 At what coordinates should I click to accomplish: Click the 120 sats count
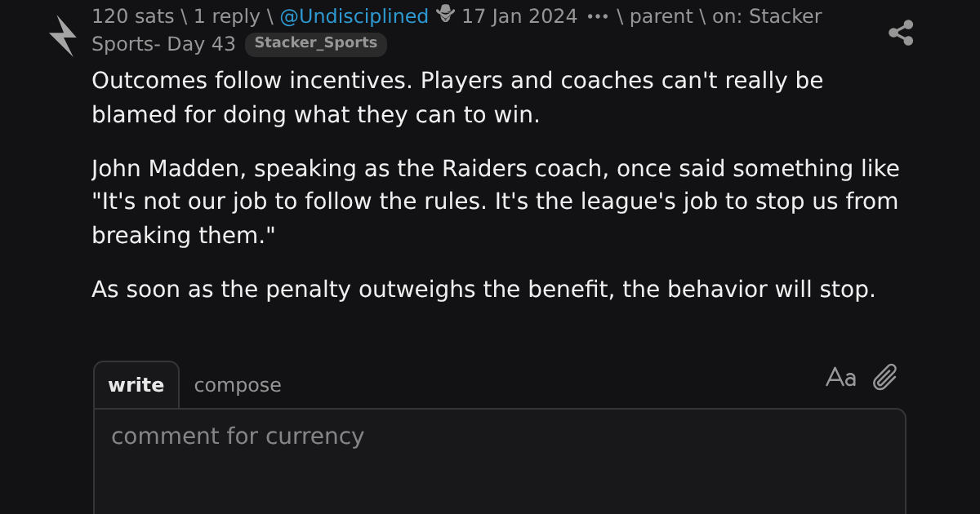coord(132,16)
